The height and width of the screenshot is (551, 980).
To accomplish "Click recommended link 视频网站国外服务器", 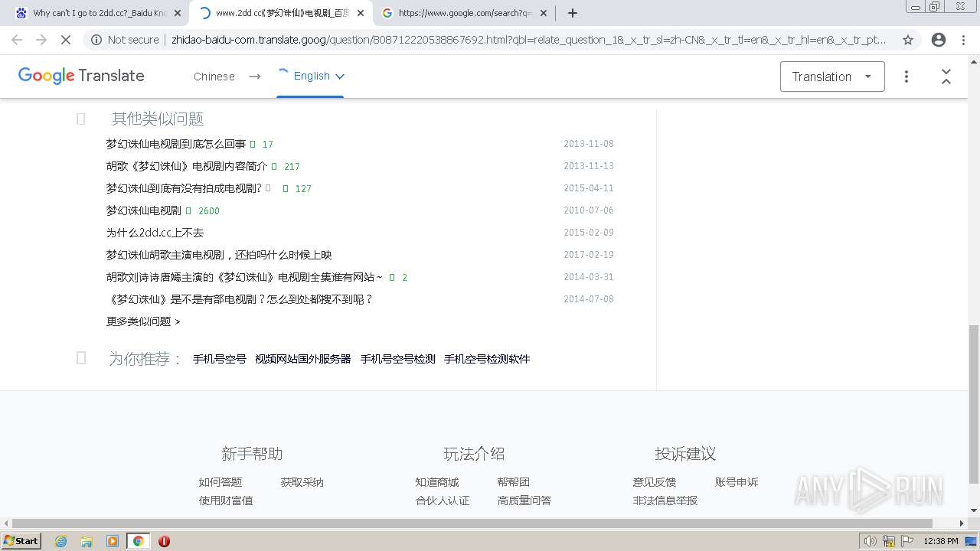I will [303, 359].
